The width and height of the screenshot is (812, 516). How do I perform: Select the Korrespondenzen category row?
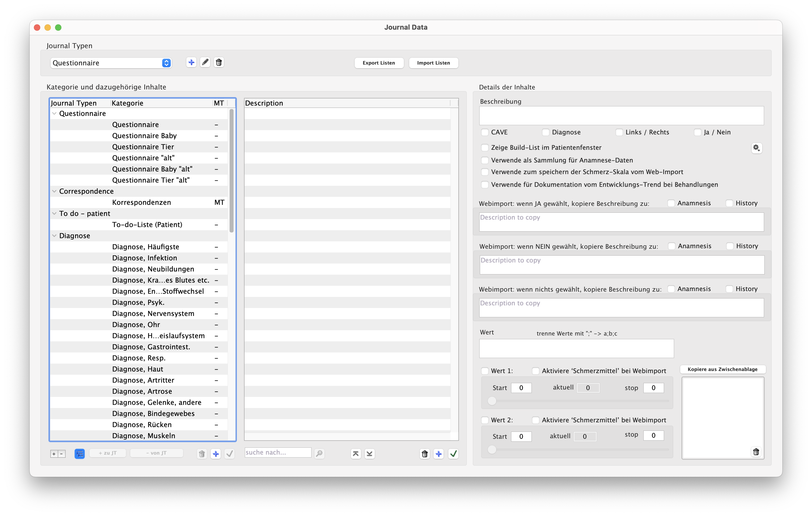click(142, 202)
